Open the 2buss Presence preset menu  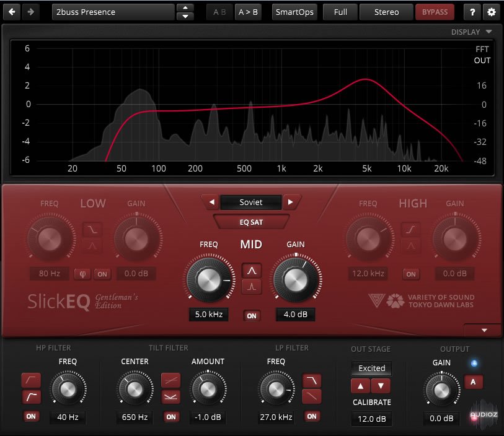coord(113,12)
